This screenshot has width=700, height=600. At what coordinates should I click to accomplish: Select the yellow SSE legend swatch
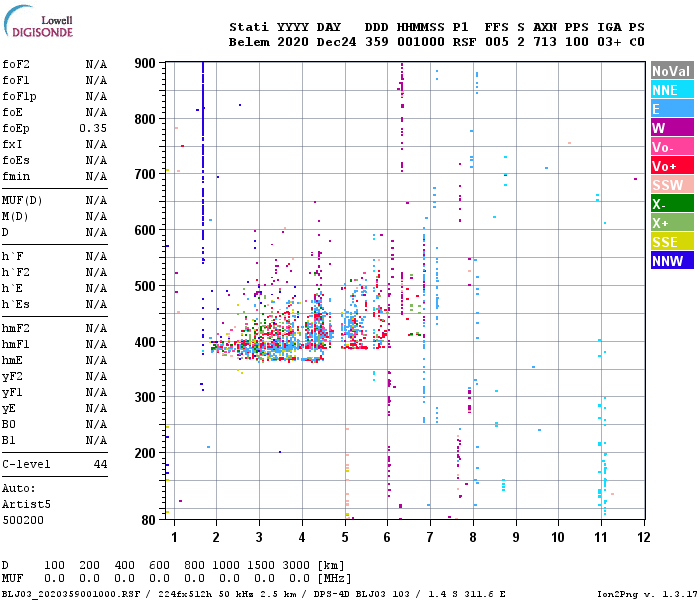tap(672, 242)
